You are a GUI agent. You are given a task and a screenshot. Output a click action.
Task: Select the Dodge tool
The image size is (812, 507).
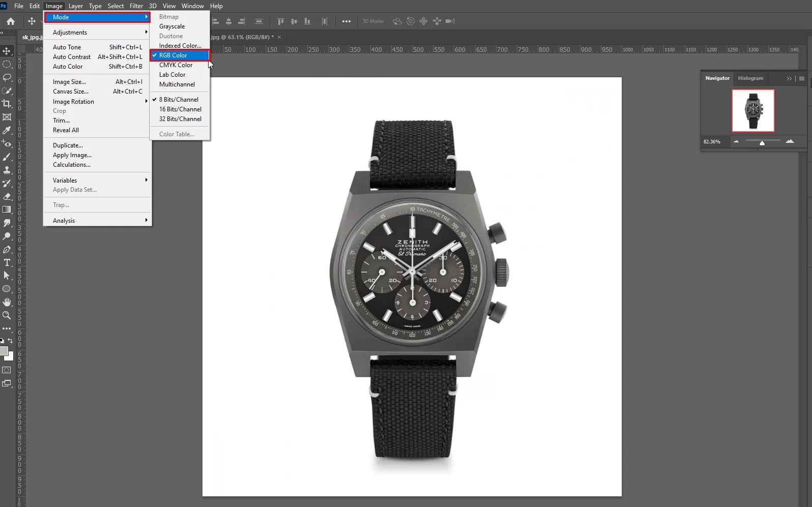(7, 236)
